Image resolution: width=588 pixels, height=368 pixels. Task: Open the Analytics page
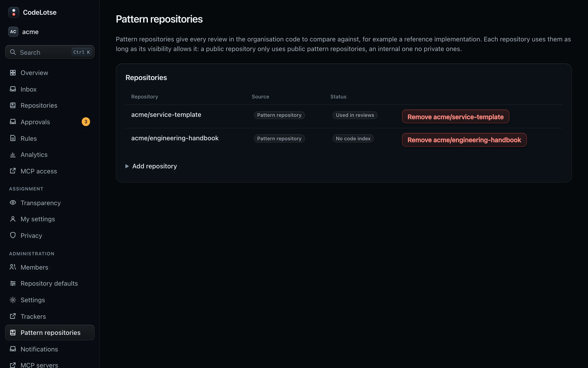tap(50, 155)
